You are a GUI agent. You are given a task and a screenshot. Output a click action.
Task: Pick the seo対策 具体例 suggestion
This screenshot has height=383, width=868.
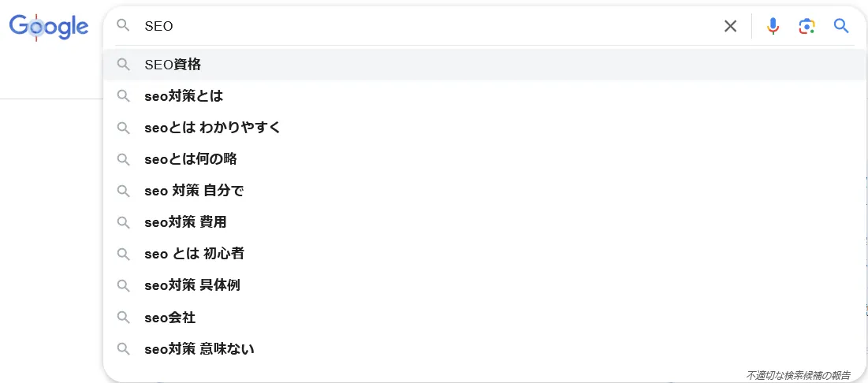pos(485,285)
